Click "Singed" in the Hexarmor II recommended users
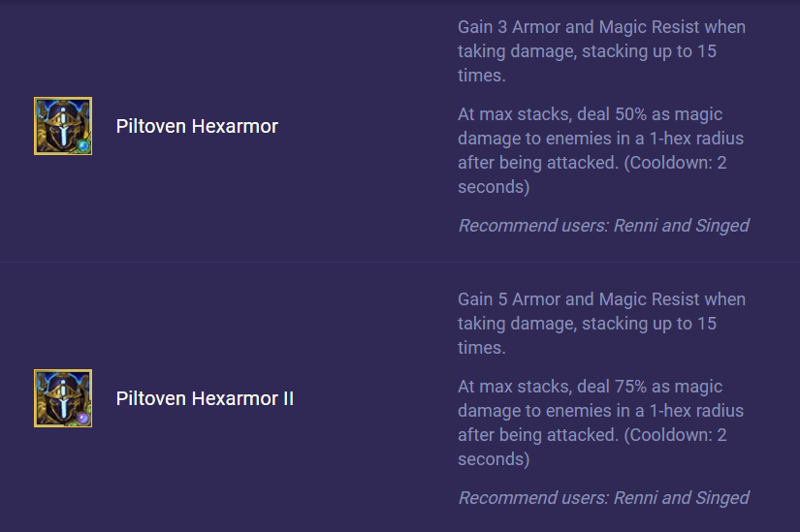Image resolution: width=800 pixels, height=532 pixels. pos(722,498)
